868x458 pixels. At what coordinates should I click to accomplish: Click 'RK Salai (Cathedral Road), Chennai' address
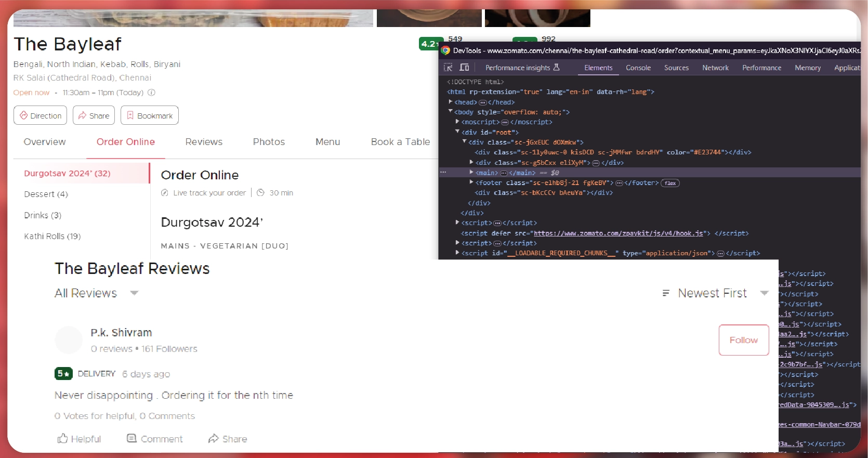[82, 77]
